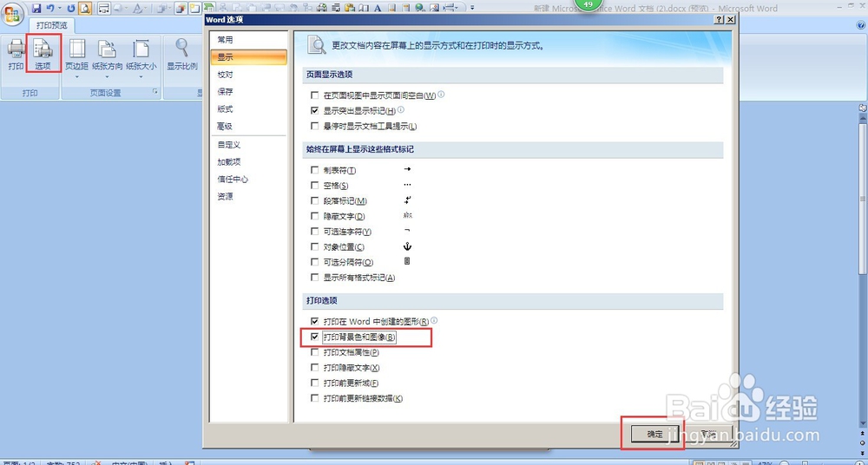The width and height of the screenshot is (868, 465).
Task: Click info icon beside 显示页面间空白 option
Action: (x=441, y=95)
